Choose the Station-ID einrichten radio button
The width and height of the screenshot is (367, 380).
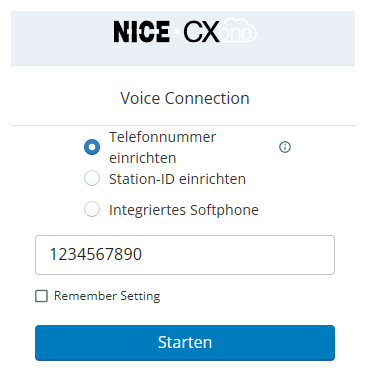92,178
